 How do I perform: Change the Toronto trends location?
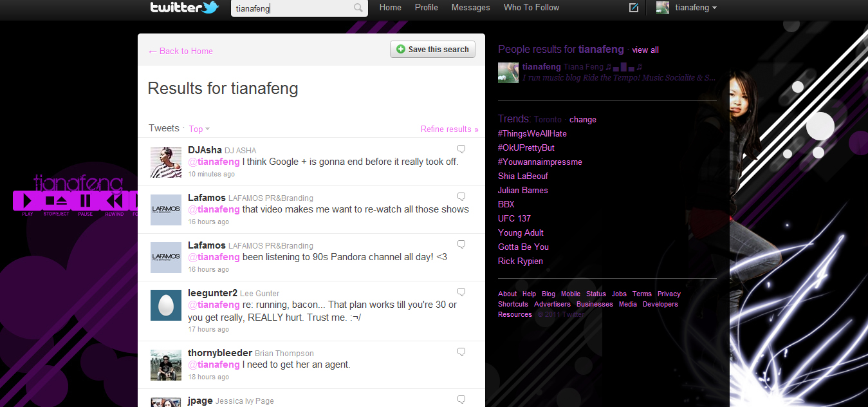[582, 120]
